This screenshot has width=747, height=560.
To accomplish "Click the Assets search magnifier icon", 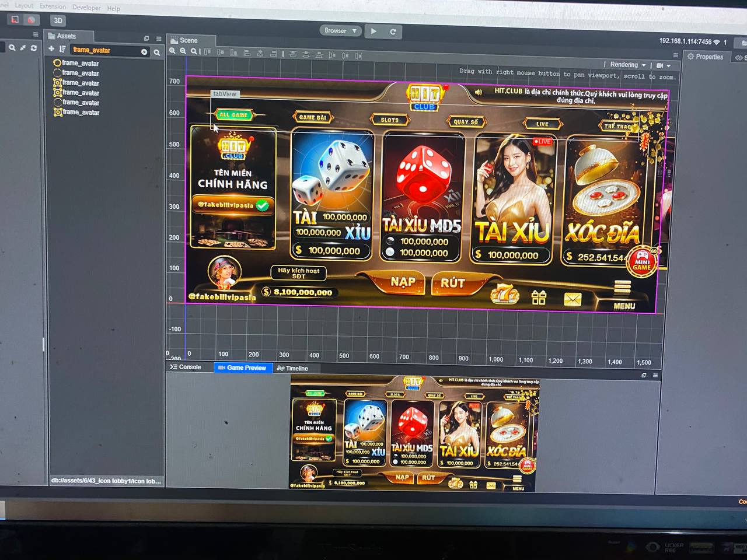I will click(x=156, y=52).
